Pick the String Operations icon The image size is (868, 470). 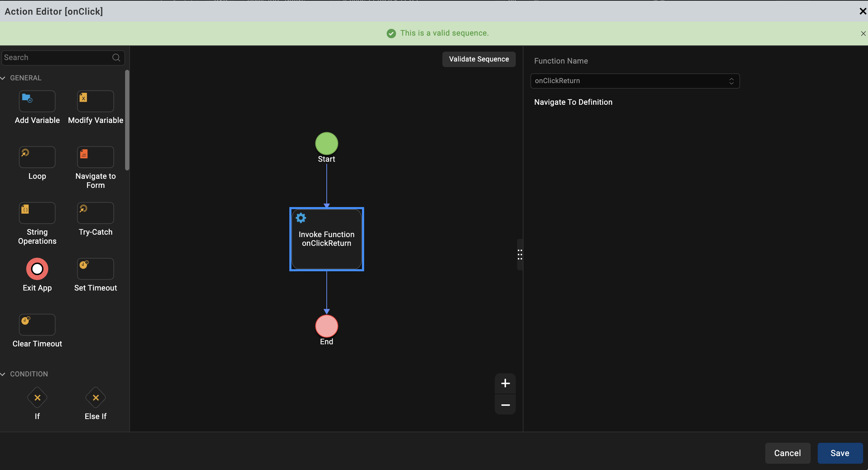37,213
